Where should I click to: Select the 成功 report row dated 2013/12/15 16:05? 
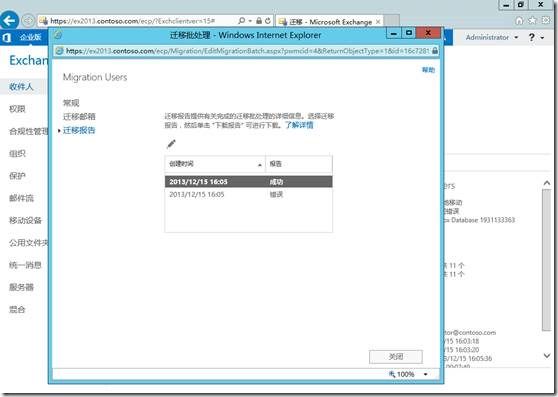248,182
